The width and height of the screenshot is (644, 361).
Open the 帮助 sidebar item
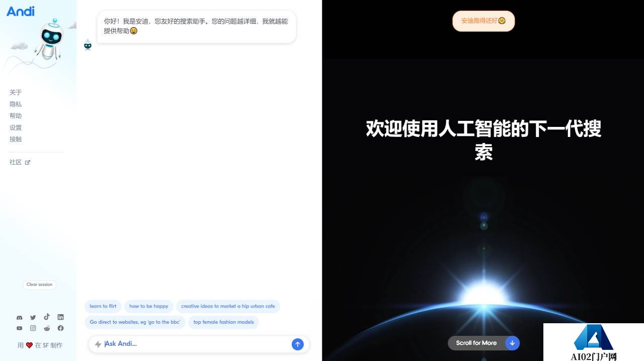[x=16, y=116]
